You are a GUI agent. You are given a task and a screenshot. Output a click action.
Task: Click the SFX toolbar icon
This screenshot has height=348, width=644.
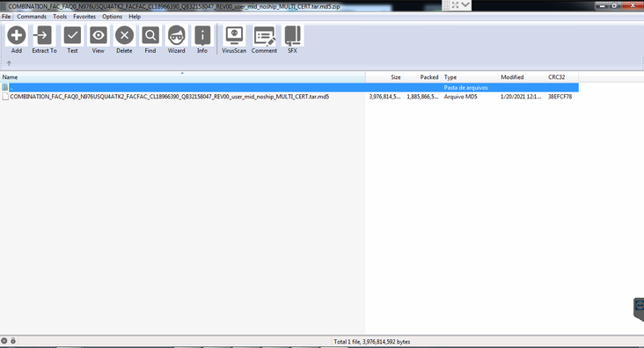click(x=292, y=35)
